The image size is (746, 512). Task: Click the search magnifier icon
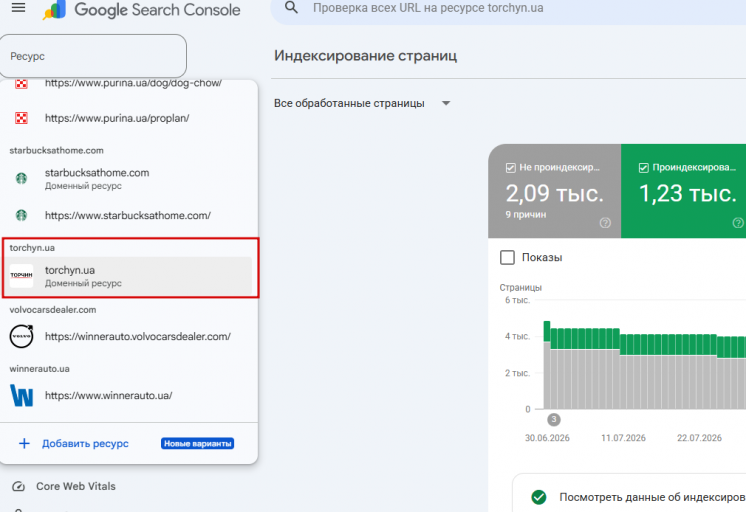291,7
